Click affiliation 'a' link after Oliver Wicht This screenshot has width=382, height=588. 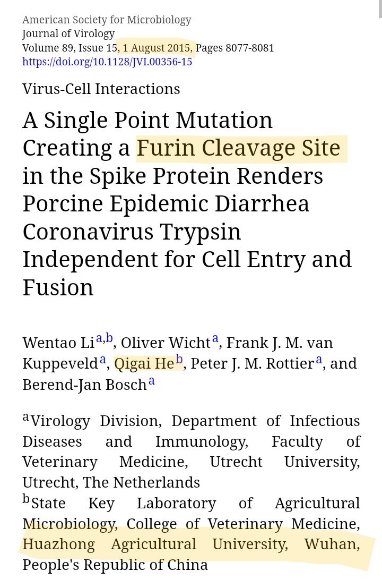(x=215, y=339)
